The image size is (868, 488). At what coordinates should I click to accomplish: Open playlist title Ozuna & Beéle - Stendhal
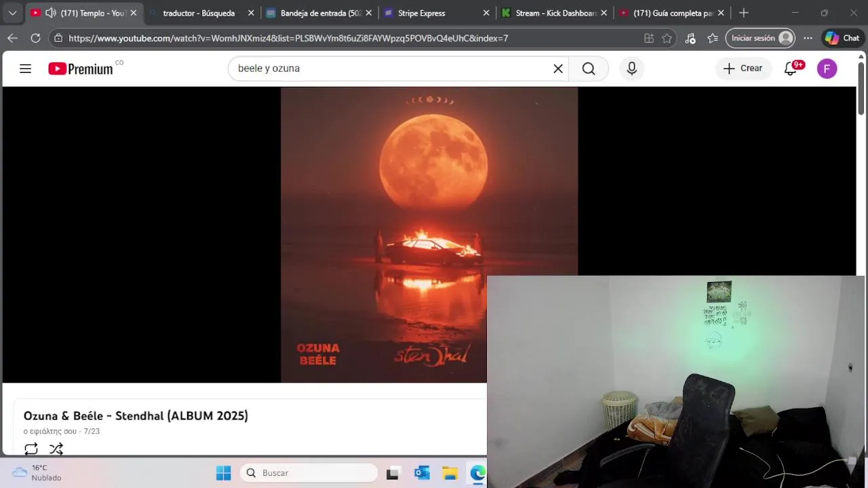click(x=136, y=415)
